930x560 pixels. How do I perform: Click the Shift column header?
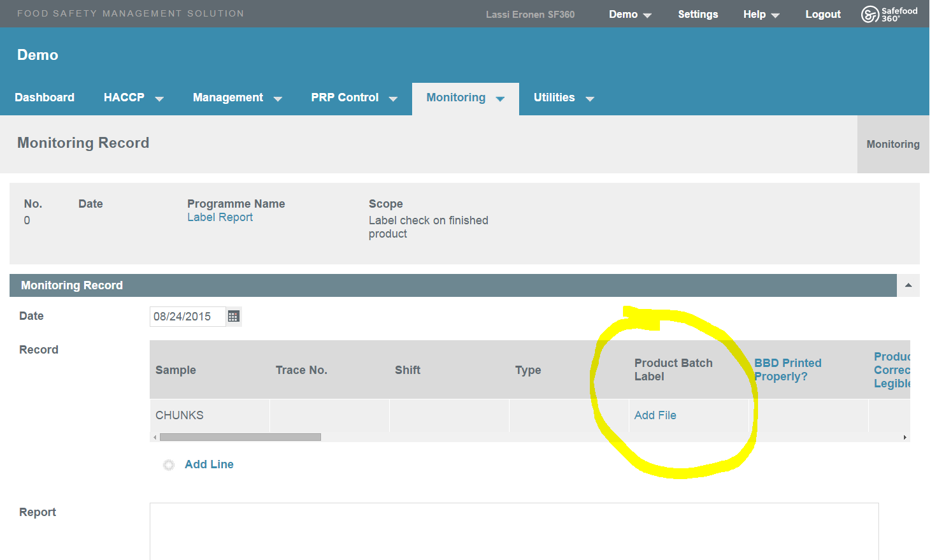(408, 370)
